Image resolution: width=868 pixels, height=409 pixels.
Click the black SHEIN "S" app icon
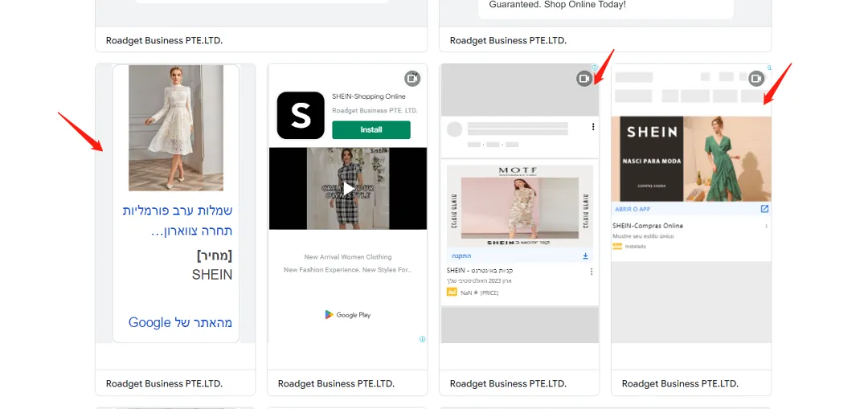[301, 115]
